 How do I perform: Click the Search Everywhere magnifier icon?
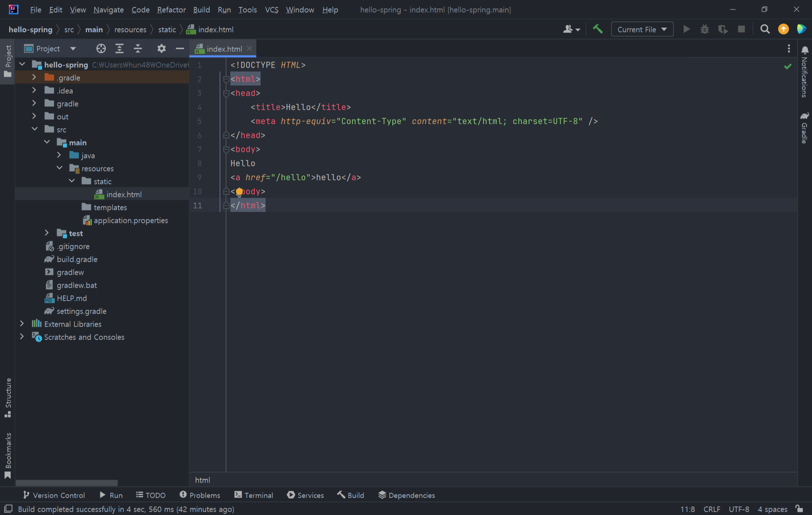coord(765,29)
